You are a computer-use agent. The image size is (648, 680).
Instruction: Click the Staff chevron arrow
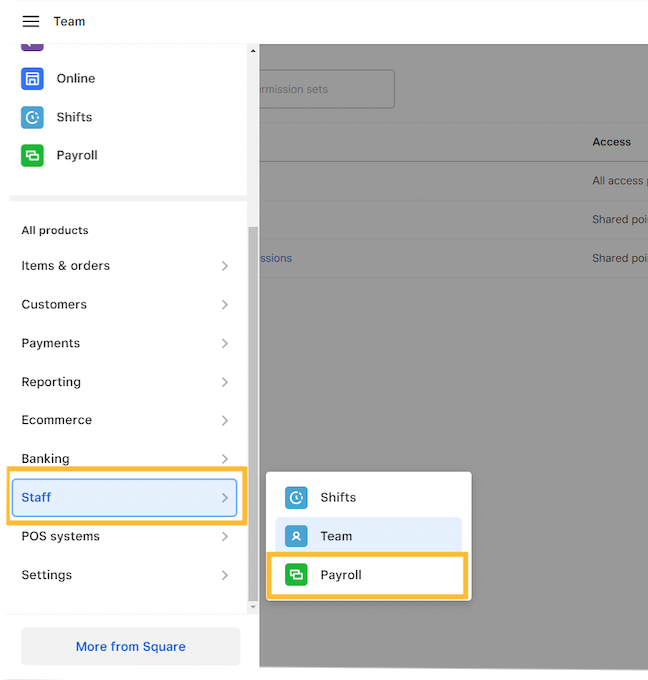click(x=225, y=497)
